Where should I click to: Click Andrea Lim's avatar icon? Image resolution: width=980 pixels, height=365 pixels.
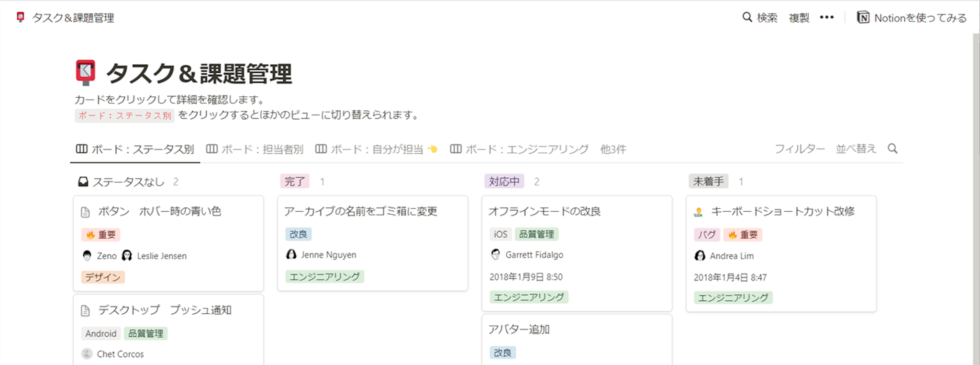tap(700, 256)
